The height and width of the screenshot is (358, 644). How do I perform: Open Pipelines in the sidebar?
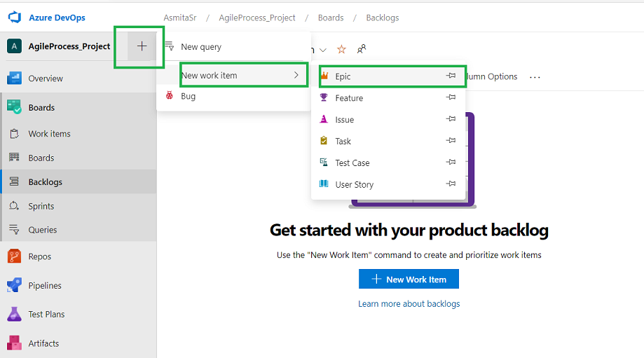(44, 285)
